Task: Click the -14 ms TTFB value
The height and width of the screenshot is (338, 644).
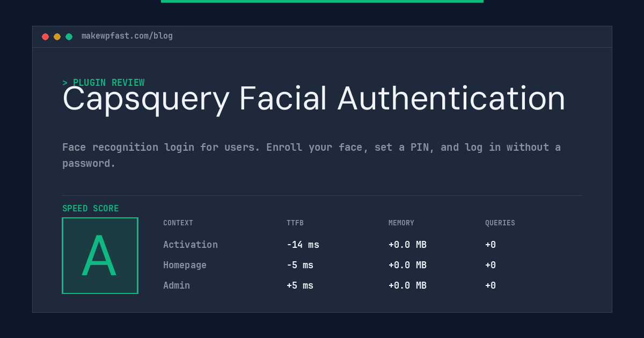Action: (303, 245)
